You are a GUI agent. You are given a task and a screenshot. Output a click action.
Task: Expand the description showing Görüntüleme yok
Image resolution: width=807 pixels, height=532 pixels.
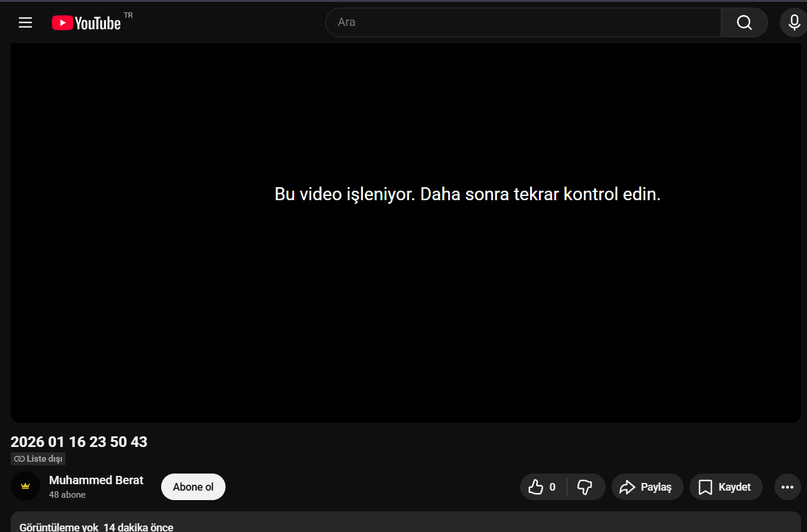pyautogui.click(x=406, y=522)
